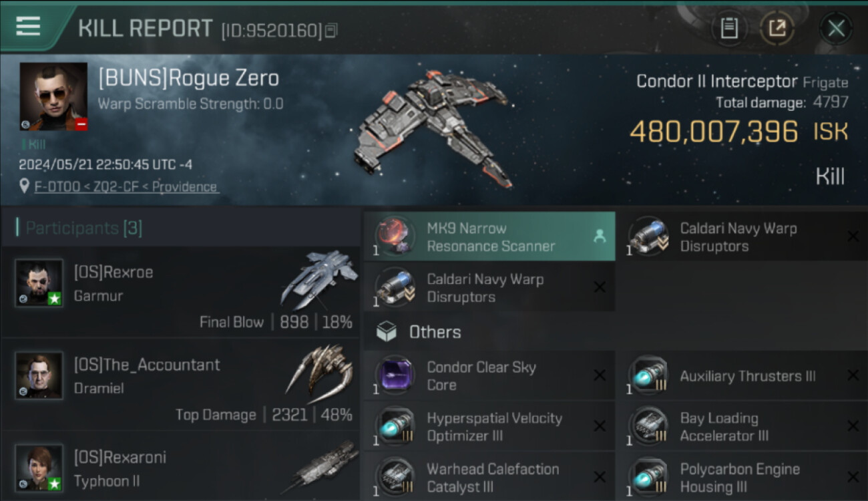Click Bay Loading Accelerator III icon
This screenshot has height=501, width=868.
[x=648, y=426]
